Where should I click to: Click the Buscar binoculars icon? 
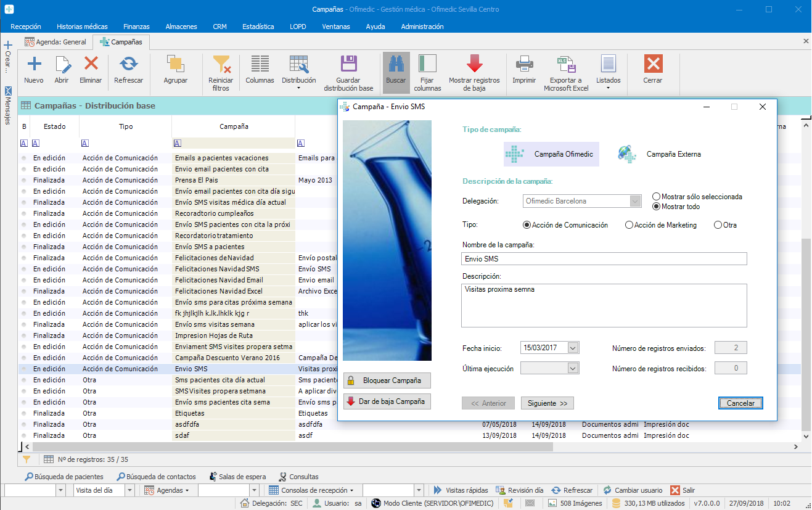[396, 64]
